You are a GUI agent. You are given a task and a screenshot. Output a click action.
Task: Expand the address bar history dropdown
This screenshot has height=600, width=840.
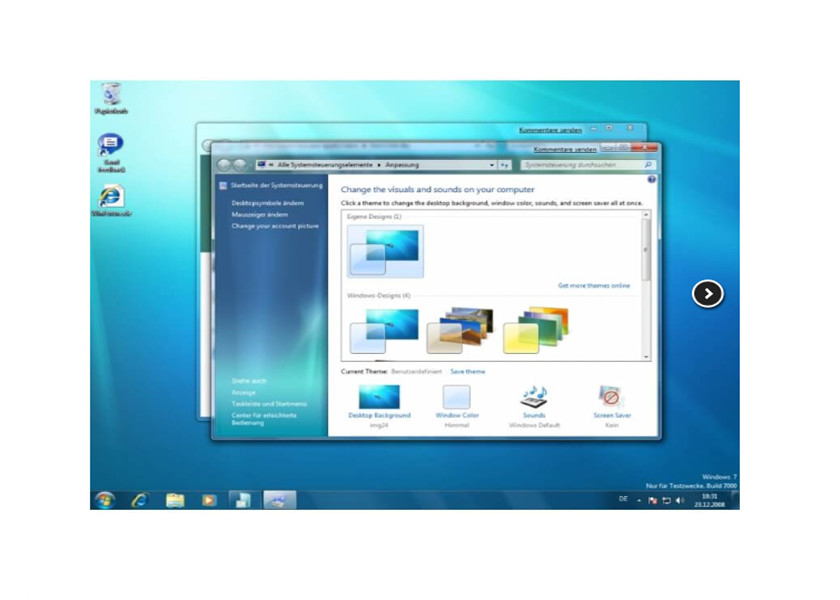pyautogui.click(x=491, y=165)
